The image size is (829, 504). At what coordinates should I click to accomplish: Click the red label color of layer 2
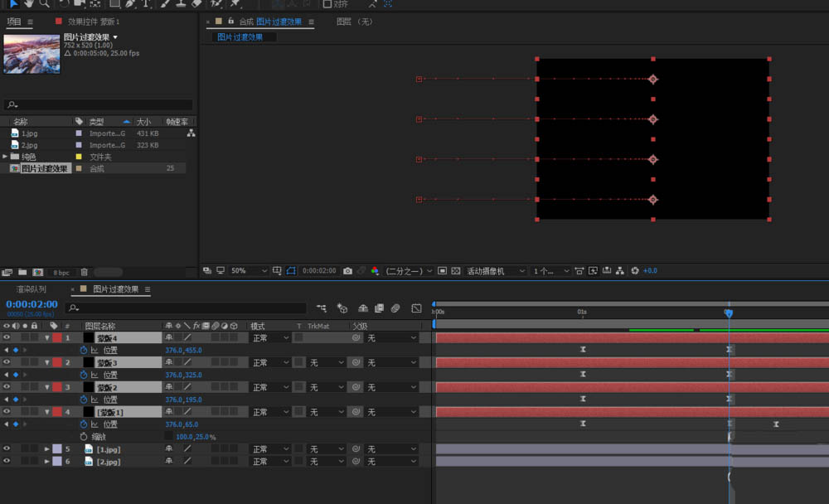tap(56, 363)
